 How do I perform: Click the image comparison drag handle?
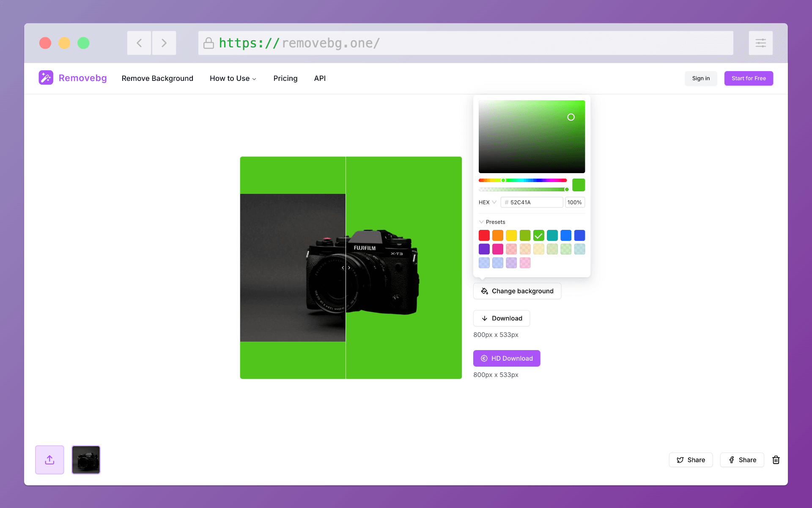pos(345,268)
